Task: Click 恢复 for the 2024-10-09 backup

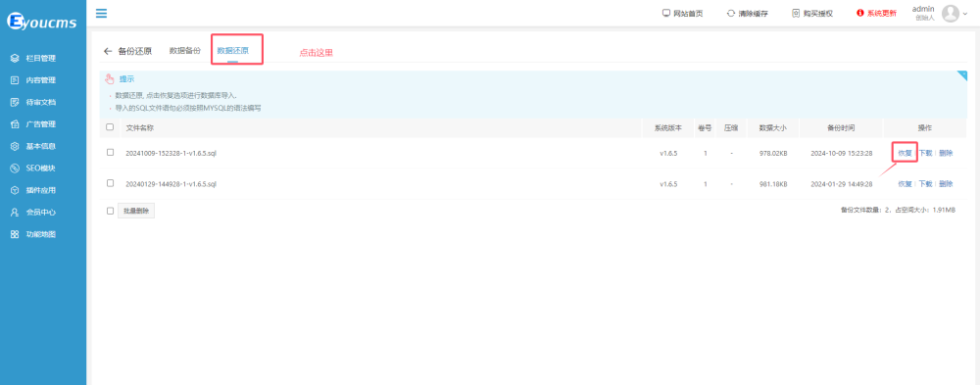Action: (x=905, y=153)
